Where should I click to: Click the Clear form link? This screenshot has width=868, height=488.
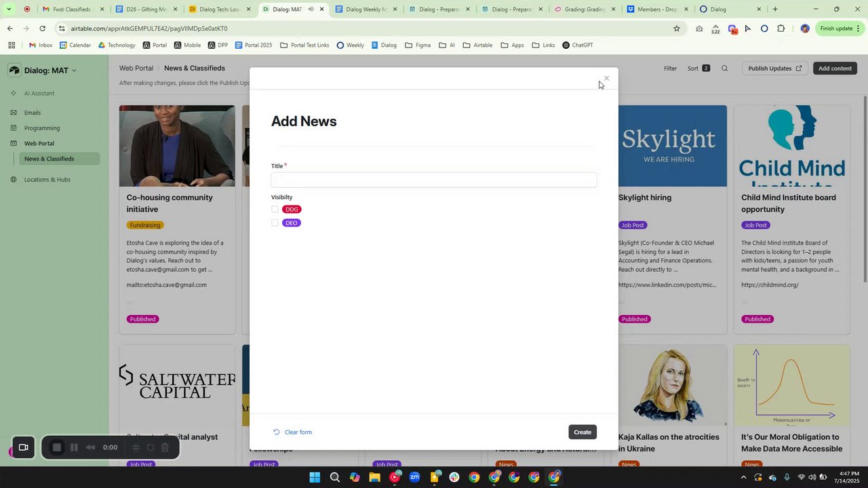click(292, 432)
